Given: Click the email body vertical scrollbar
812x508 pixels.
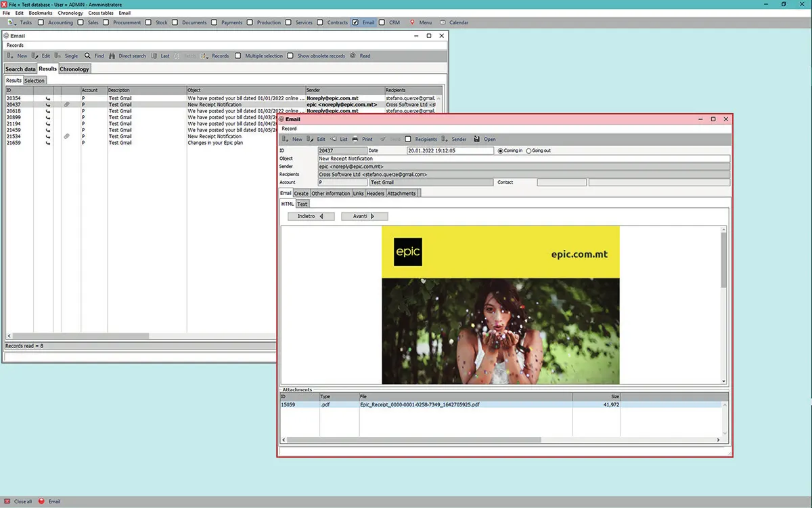Looking at the screenshot, I should pyautogui.click(x=723, y=259).
